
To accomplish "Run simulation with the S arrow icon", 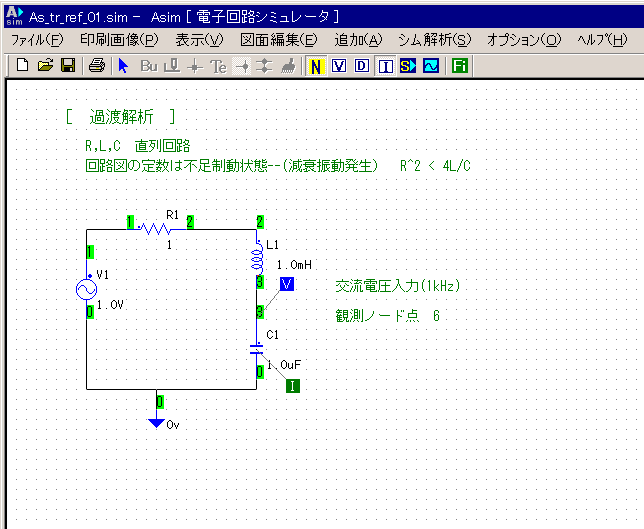I will pyautogui.click(x=408, y=66).
